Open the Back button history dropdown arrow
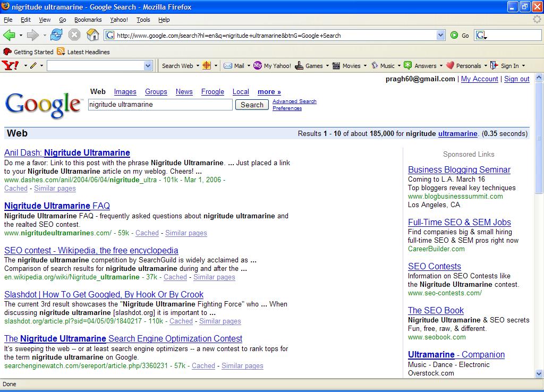Screen dimensions: 544x392 pyautogui.click(x=21, y=36)
